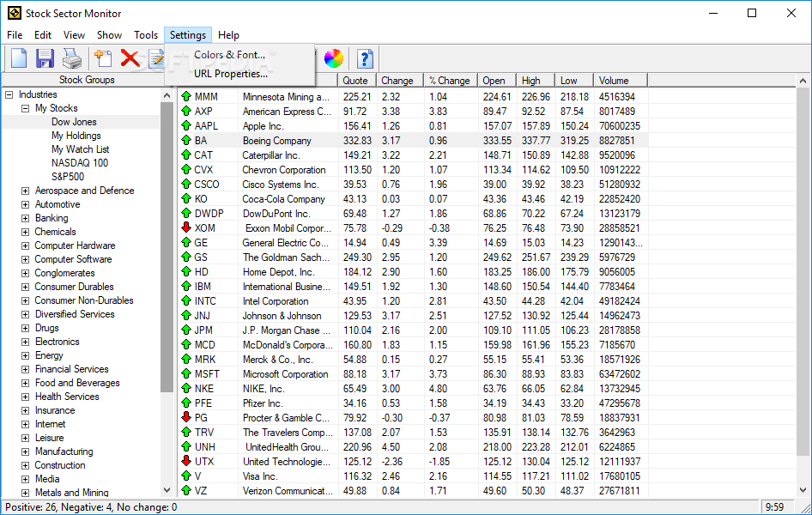The height and width of the screenshot is (515, 812).
Task: Click the red down arrow beside PG
Action: point(186,417)
